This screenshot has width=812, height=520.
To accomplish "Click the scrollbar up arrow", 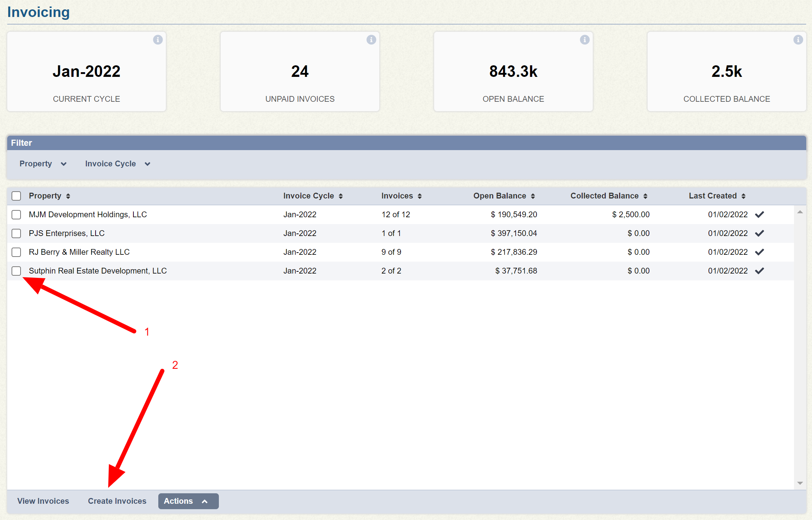I will tap(800, 212).
